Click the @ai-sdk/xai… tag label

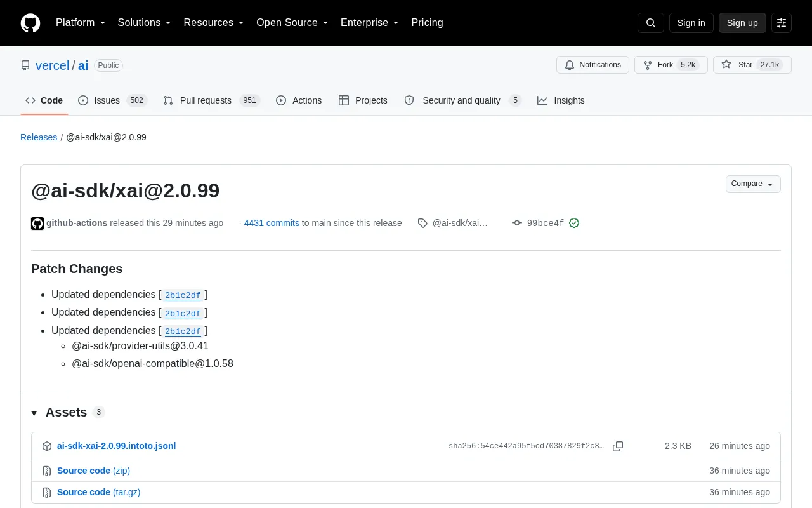[x=460, y=223]
